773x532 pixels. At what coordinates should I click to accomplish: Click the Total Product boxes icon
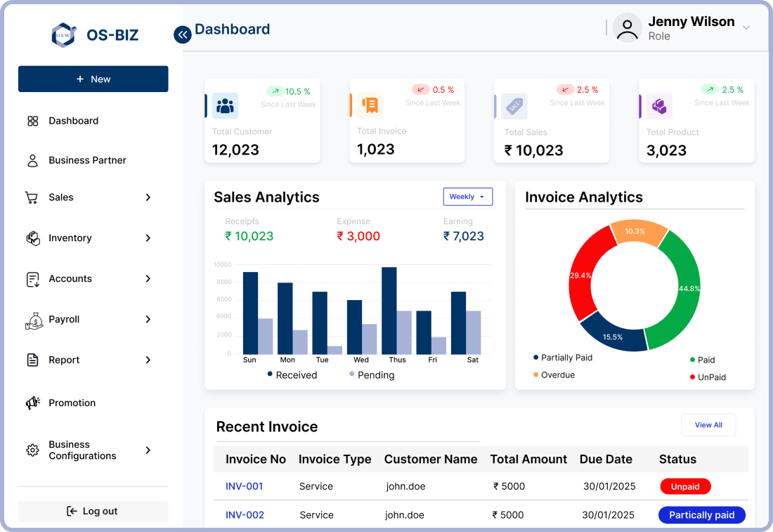point(659,106)
